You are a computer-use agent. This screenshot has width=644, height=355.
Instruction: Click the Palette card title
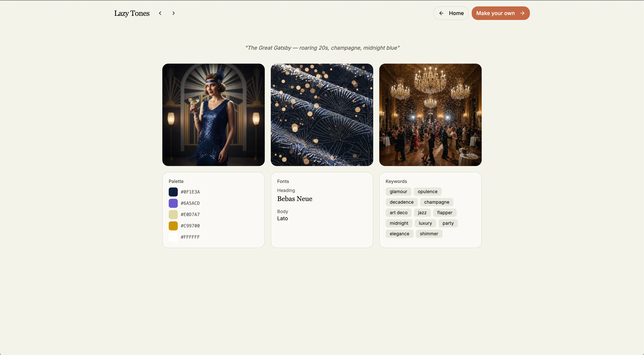coord(176,181)
